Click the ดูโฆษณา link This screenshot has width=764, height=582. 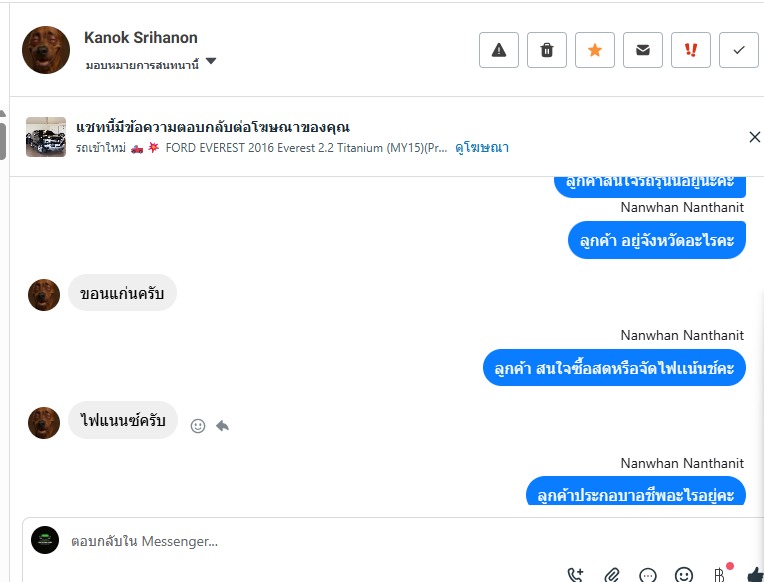(482, 148)
